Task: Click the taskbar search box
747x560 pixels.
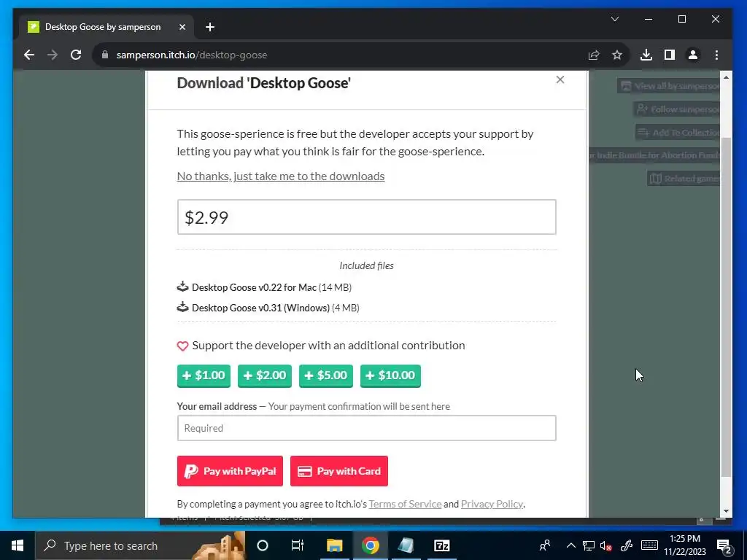Action: (x=140, y=545)
